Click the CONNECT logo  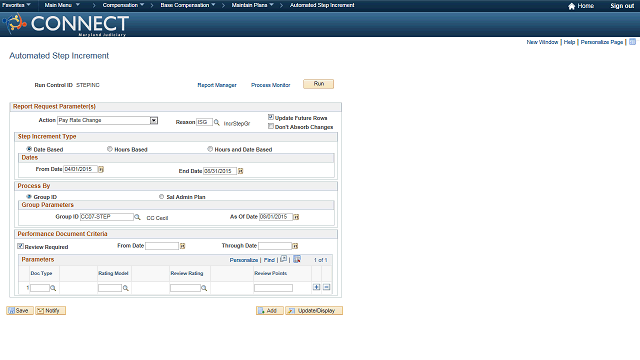click(66, 24)
